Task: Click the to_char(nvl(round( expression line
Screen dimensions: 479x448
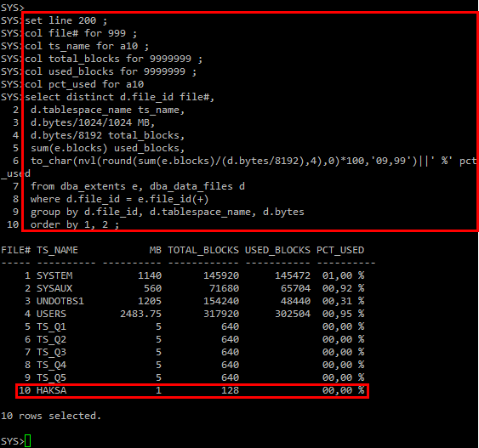Action: tap(254, 161)
